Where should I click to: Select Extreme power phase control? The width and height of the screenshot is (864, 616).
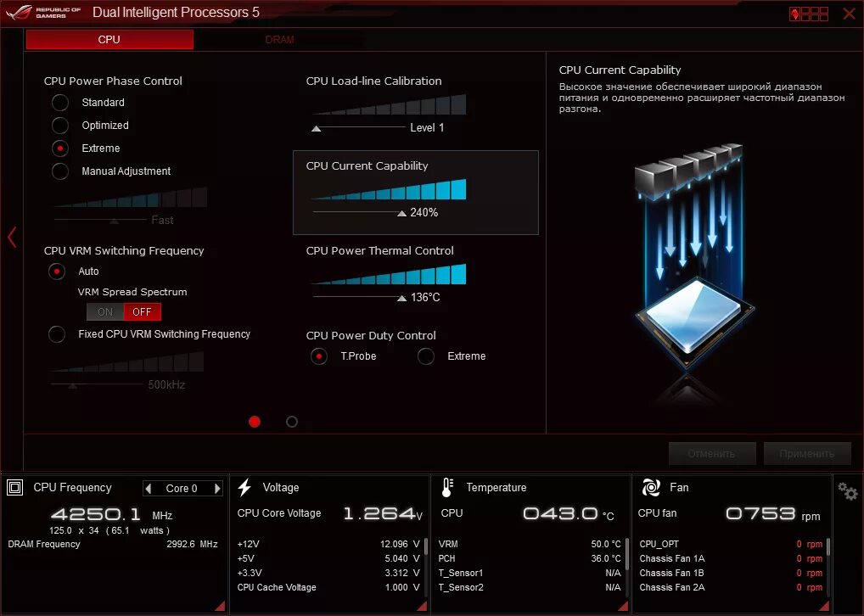coord(60,148)
